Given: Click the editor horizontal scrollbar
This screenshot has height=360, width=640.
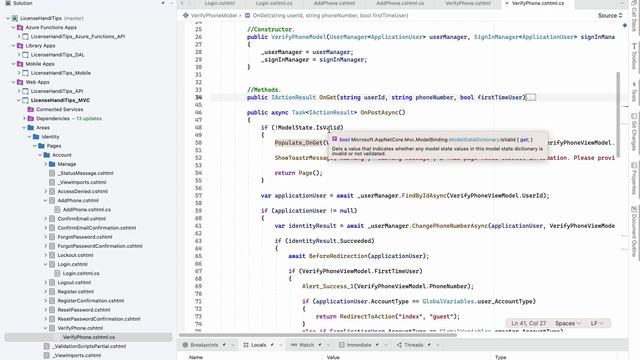Looking at the screenshot, I should [318, 335].
